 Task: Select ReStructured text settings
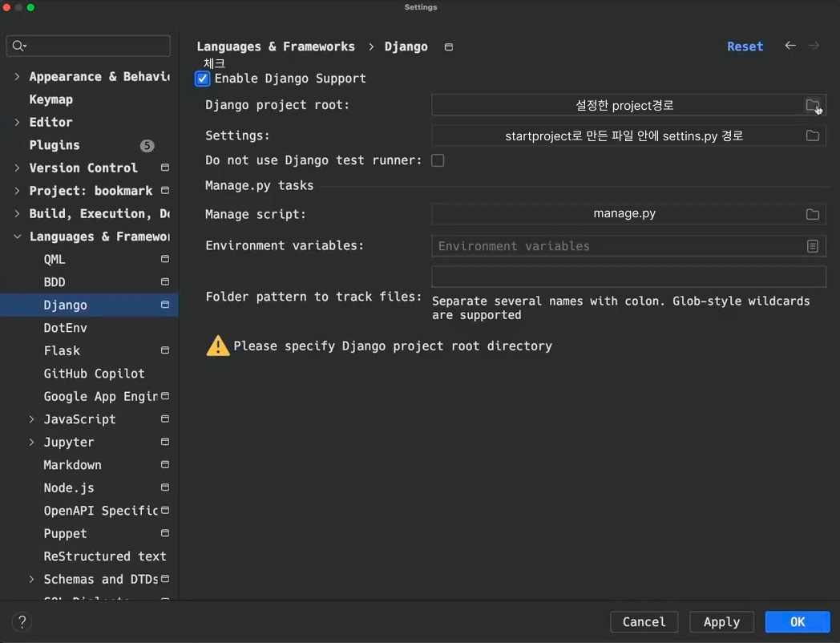point(105,556)
